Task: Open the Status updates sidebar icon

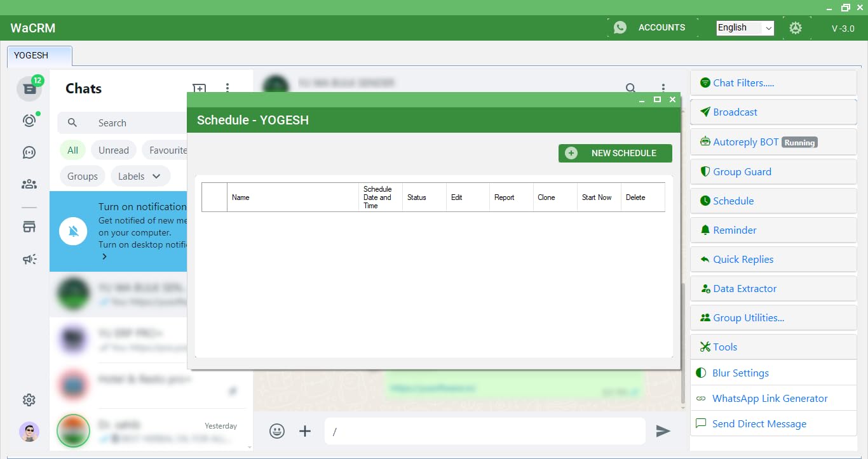Action: point(29,121)
